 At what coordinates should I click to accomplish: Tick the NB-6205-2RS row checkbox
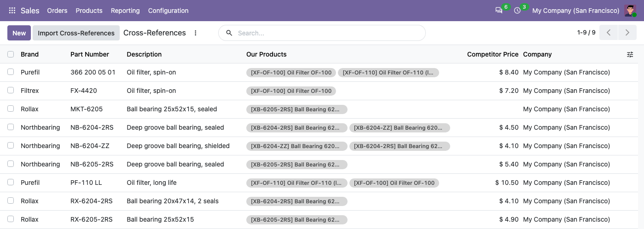click(x=11, y=164)
